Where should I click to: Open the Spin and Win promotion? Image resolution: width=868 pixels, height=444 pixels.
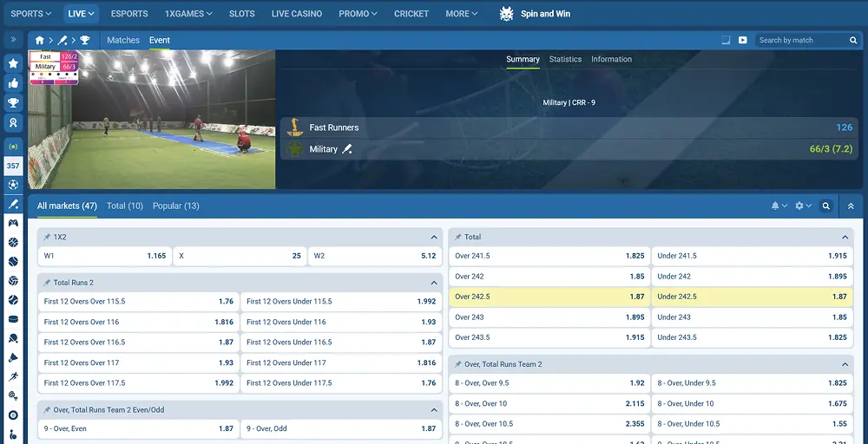535,14
